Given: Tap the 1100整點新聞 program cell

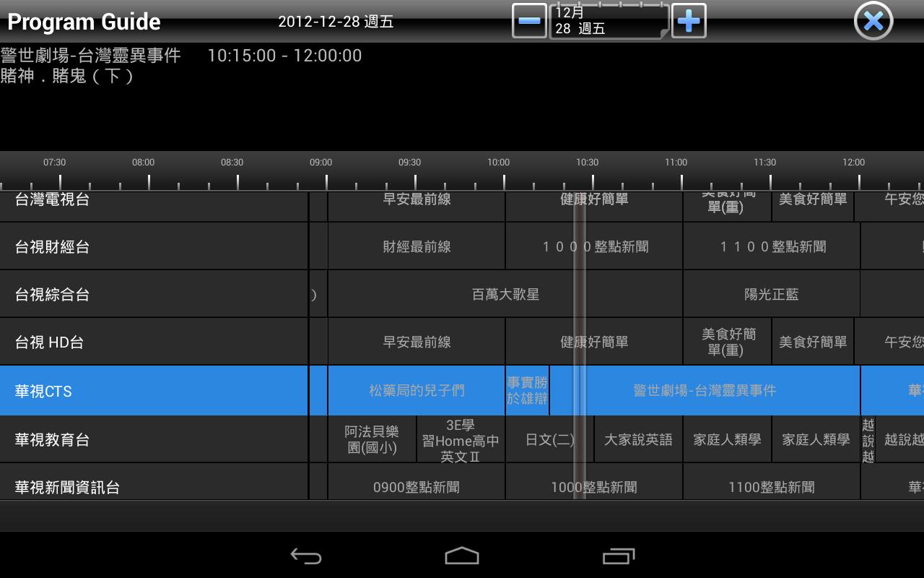Looking at the screenshot, I should point(771,487).
